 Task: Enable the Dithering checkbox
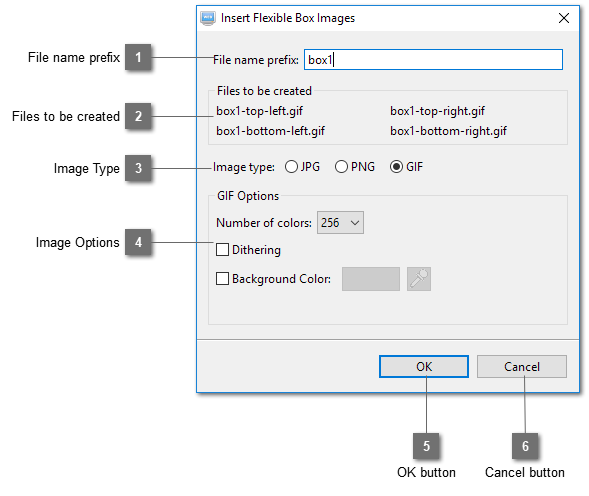coord(222,250)
